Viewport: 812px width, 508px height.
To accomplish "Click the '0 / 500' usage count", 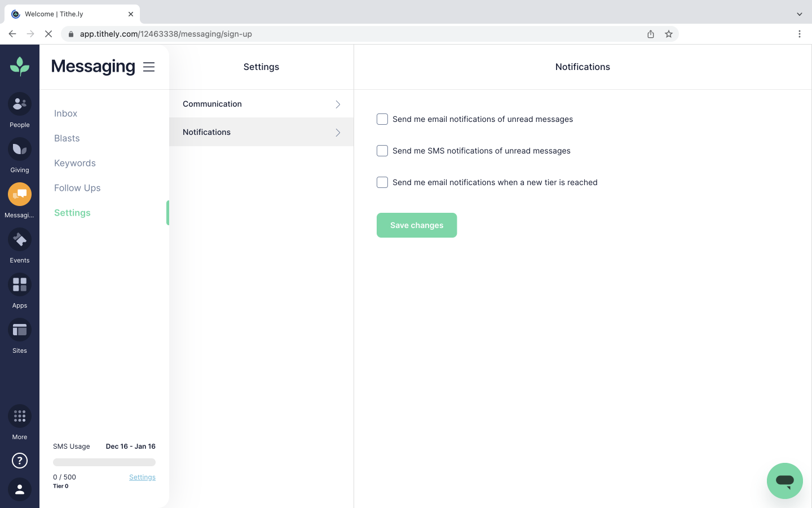I will (64, 477).
